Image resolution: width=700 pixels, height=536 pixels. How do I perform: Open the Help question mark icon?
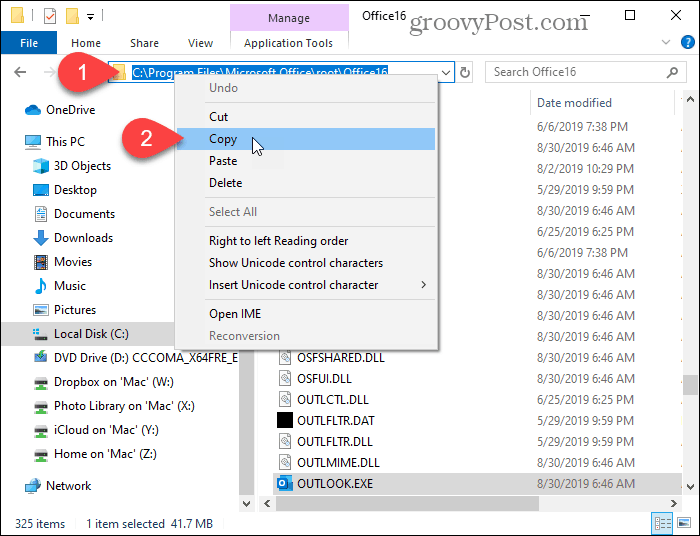688,42
